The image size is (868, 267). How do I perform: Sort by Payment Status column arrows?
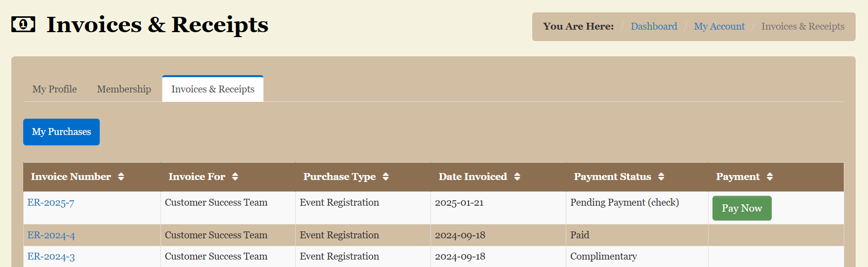tap(661, 177)
